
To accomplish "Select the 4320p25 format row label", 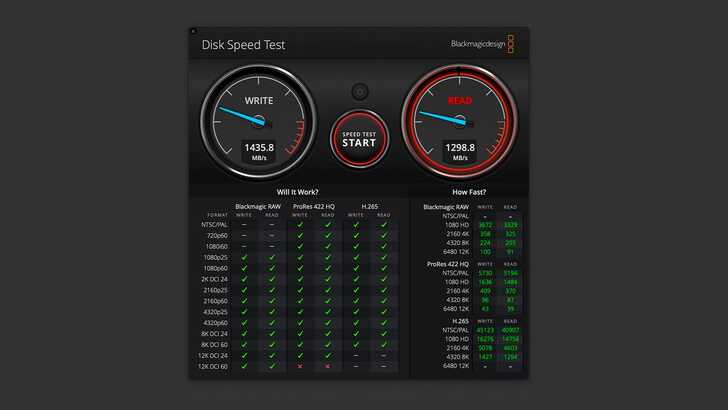I will tap(215, 312).
